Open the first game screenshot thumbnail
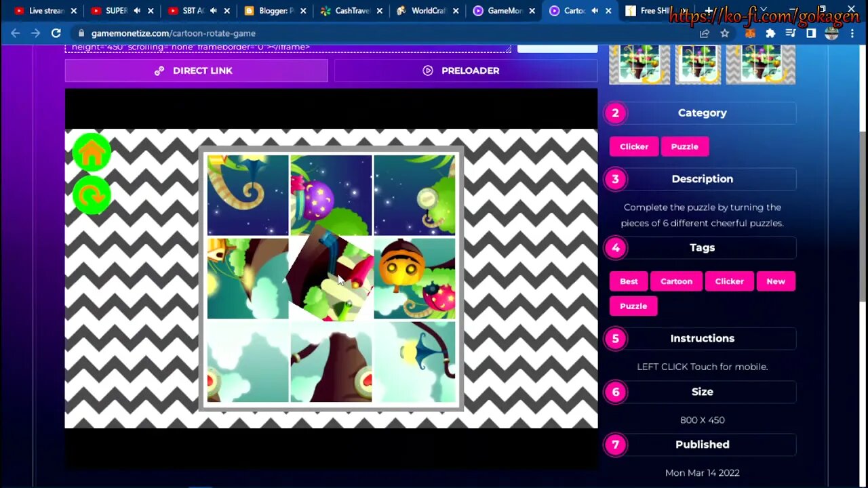Image resolution: width=868 pixels, height=488 pixels. click(x=639, y=64)
